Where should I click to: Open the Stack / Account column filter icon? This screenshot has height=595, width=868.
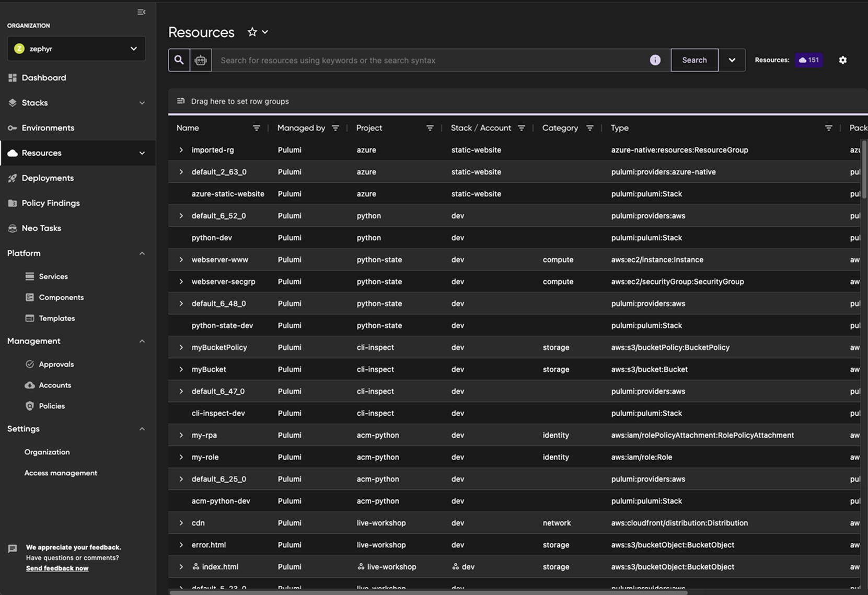[x=521, y=128]
